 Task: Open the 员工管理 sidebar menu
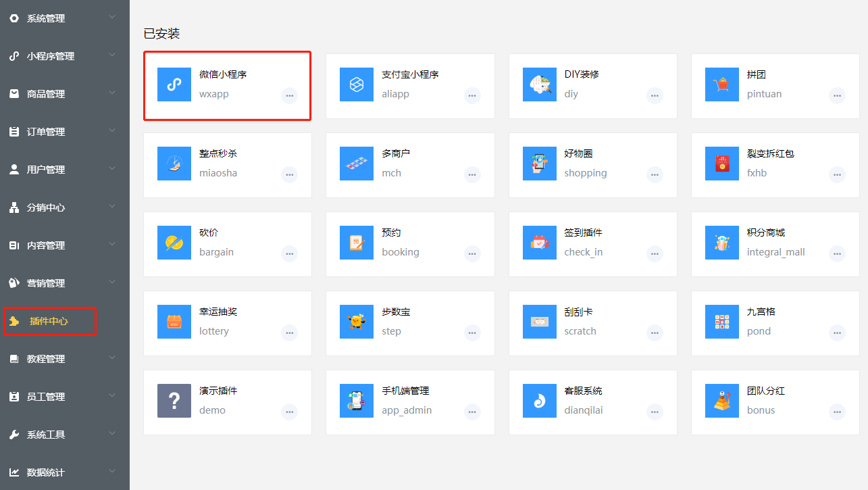point(65,397)
